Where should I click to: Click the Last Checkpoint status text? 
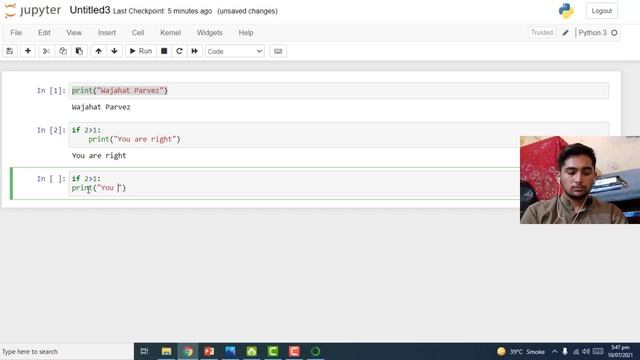[162, 11]
